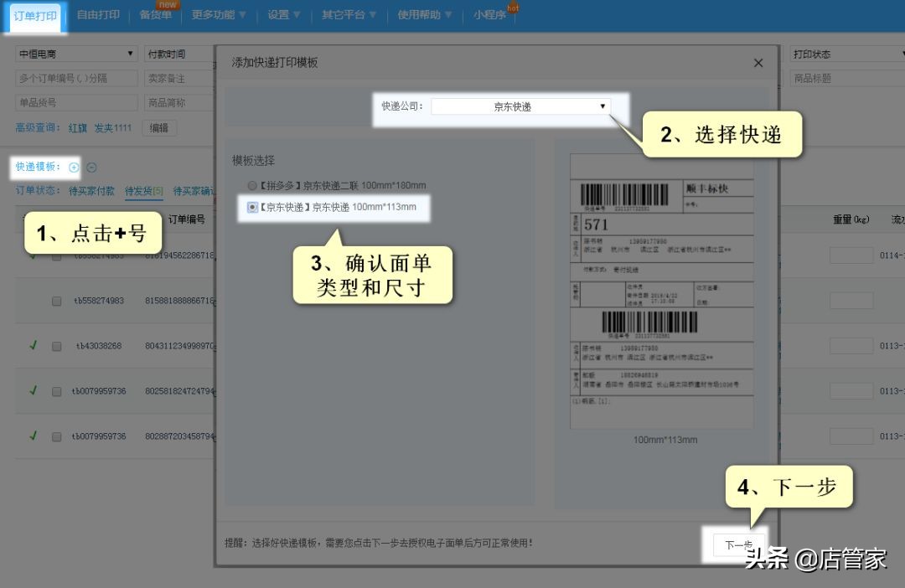Switch to the 自由打印 tab
Viewport: 905px width, 588px height.
100,15
